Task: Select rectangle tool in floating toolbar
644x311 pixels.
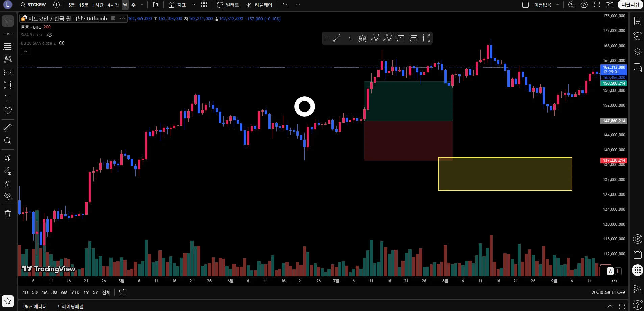Action: [426, 38]
